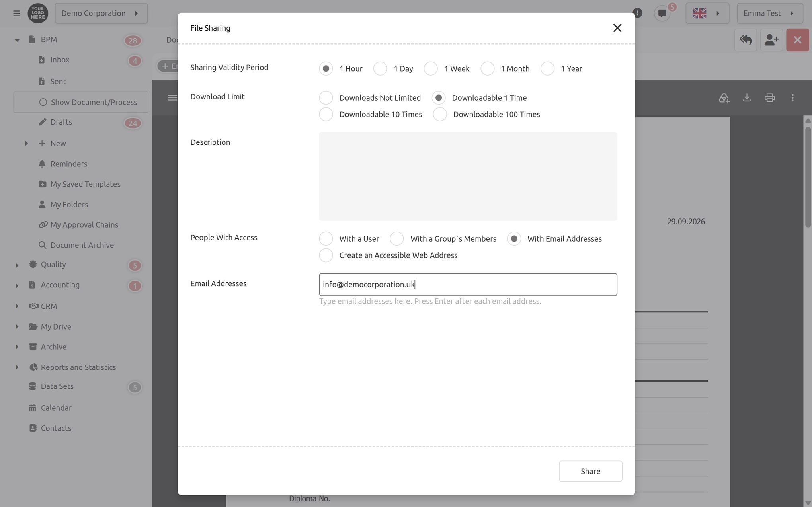The width and height of the screenshot is (812, 507).
Task: Select 1 Month validity option
Action: click(487, 68)
